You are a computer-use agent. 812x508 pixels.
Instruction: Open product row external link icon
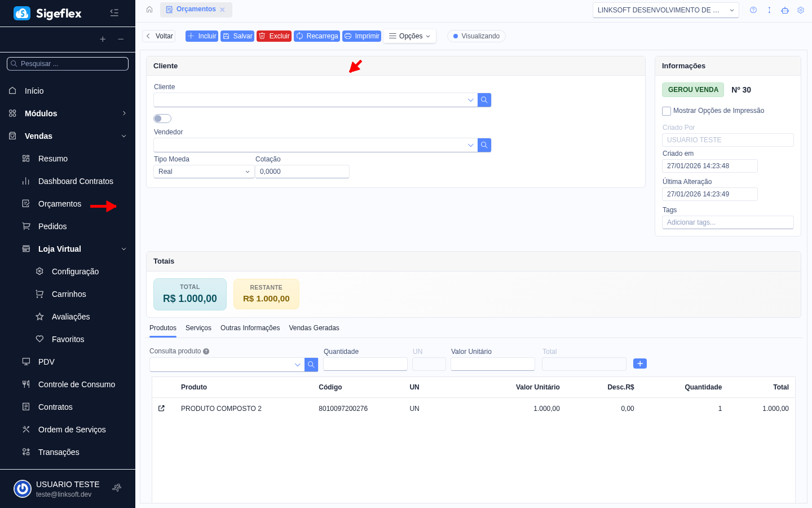pyautogui.click(x=161, y=409)
